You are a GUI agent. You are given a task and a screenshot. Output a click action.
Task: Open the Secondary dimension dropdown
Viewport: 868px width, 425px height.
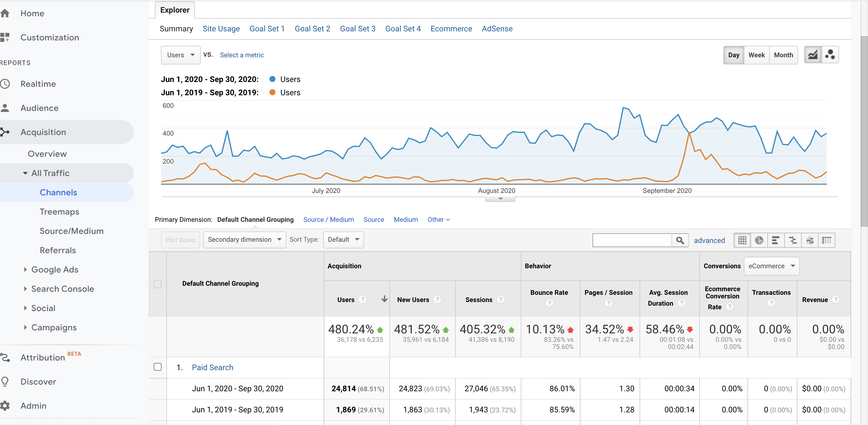coord(244,240)
